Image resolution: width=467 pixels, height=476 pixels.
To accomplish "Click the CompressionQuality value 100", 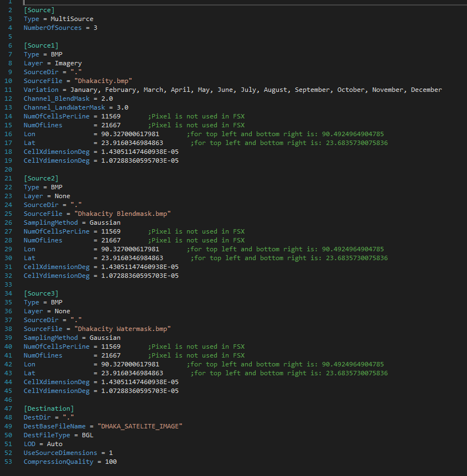I will 111,462.
